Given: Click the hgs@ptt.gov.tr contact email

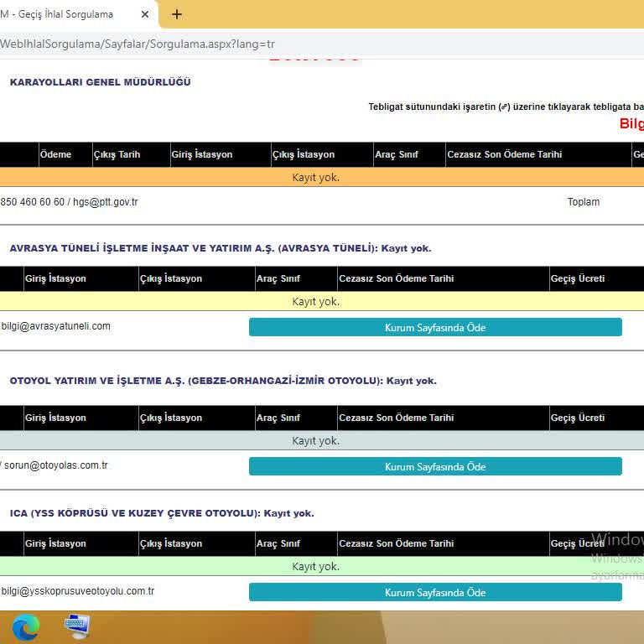Looking at the screenshot, I should 106,202.
